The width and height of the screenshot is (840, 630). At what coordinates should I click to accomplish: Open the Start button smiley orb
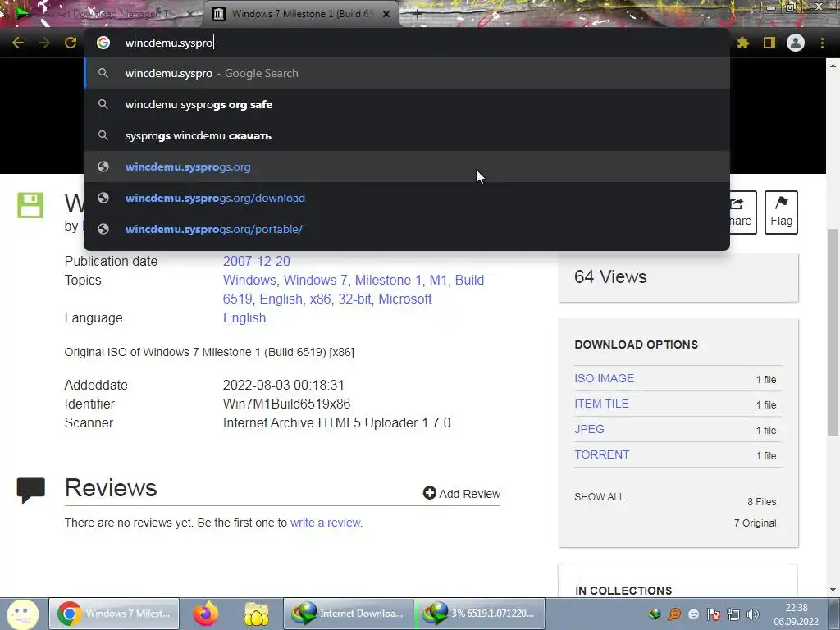pos(22,614)
